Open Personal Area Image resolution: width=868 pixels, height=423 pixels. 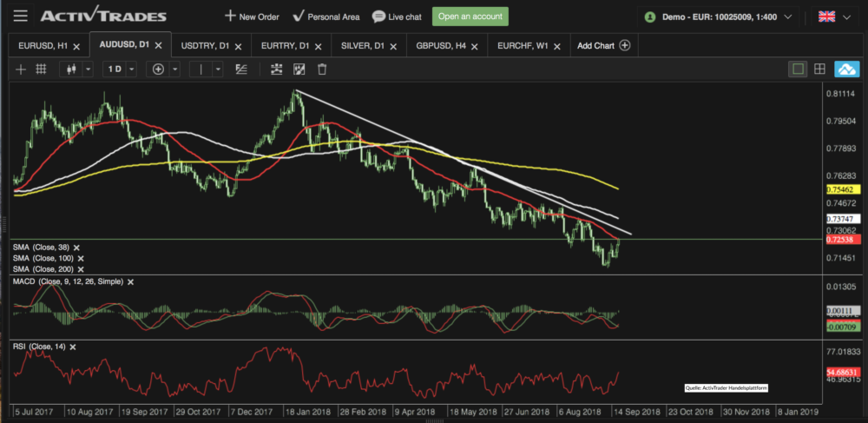[326, 17]
